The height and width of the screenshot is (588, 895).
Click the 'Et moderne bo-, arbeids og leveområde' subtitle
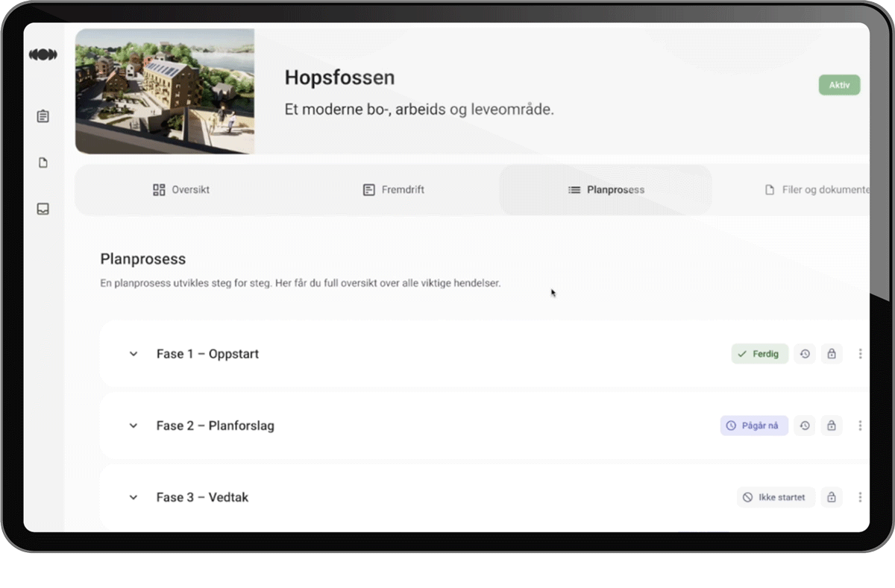(x=419, y=110)
